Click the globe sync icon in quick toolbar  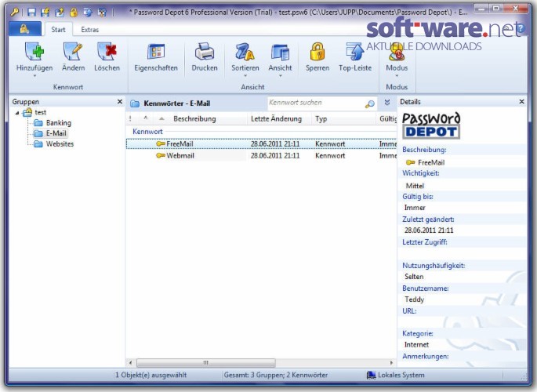tap(88, 13)
